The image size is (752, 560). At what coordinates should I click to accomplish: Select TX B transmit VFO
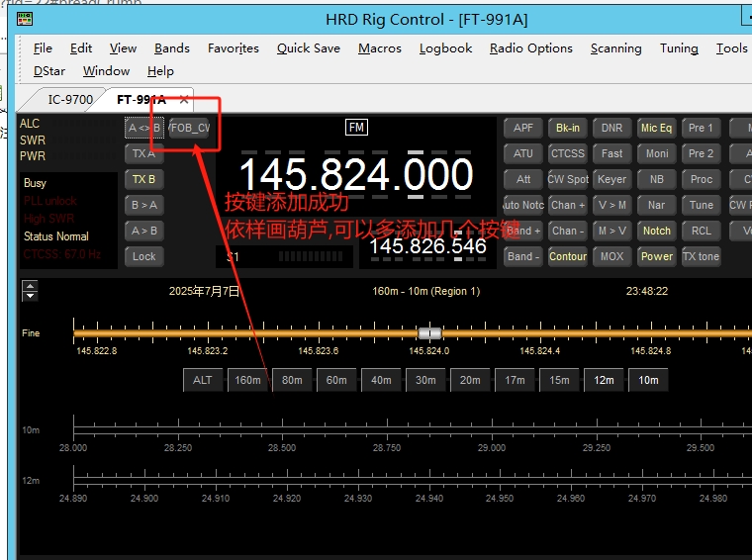(x=143, y=179)
